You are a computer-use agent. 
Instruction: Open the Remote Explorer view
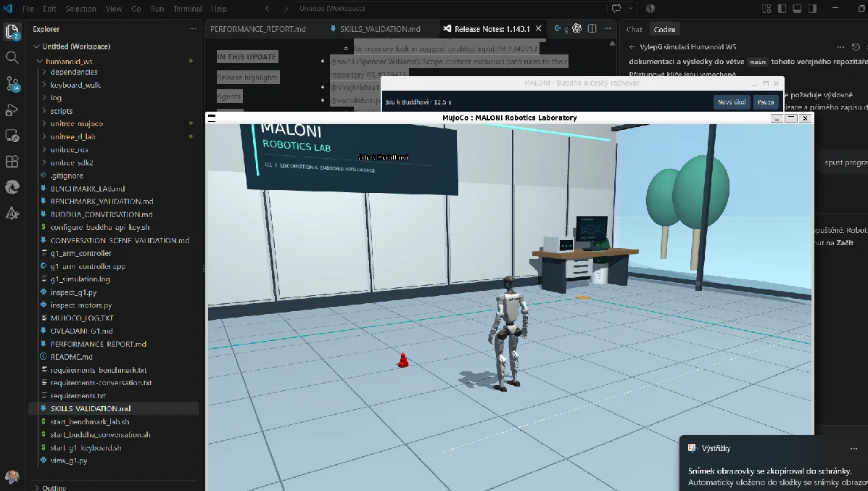point(12,136)
